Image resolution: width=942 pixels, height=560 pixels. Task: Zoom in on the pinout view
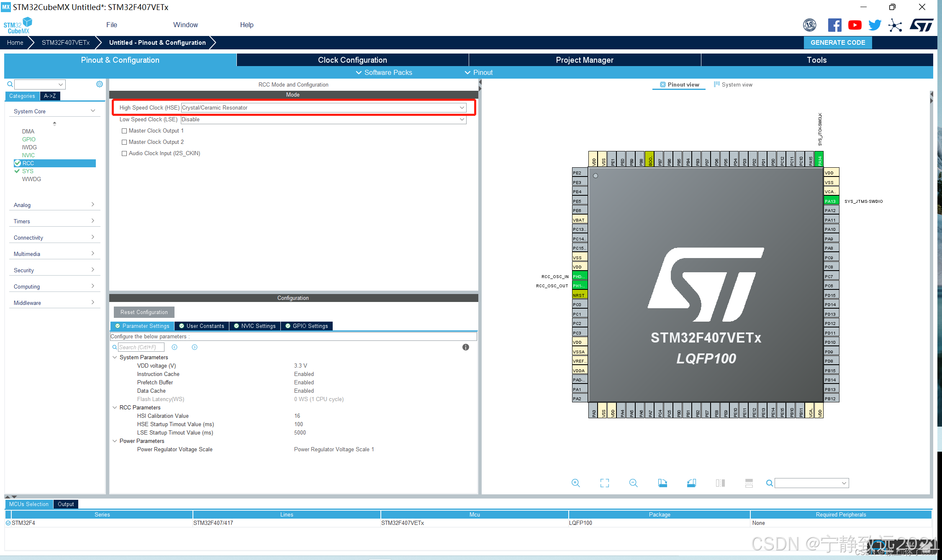pyautogui.click(x=576, y=483)
